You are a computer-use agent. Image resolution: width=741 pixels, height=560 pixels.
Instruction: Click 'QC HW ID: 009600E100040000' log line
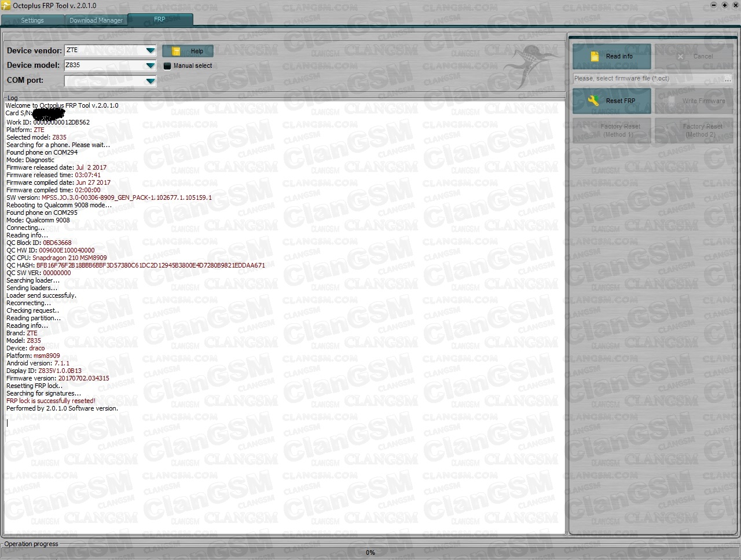[x=50, y=250]
